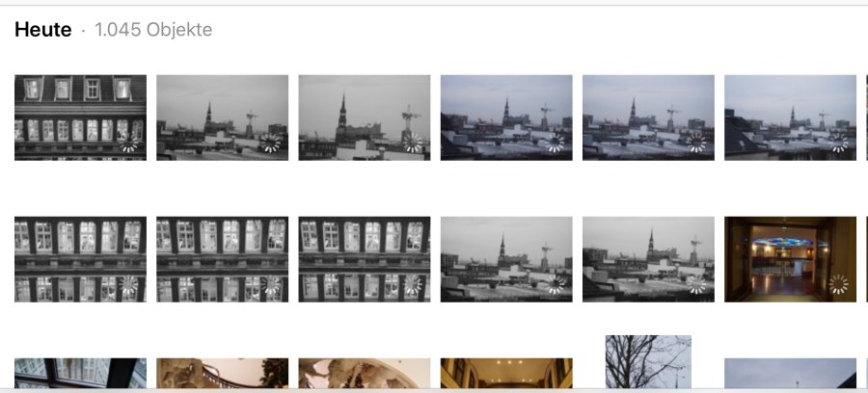Screen dimensions: 868x393
Task: Click loading spinner on second-row middle facade photo
Action: tap(271, 284)
